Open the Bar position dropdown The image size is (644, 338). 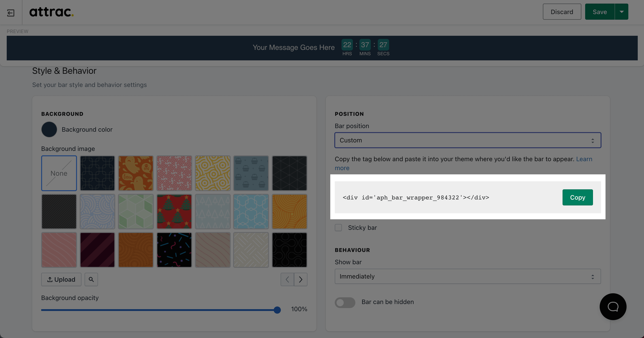[467, 140]
